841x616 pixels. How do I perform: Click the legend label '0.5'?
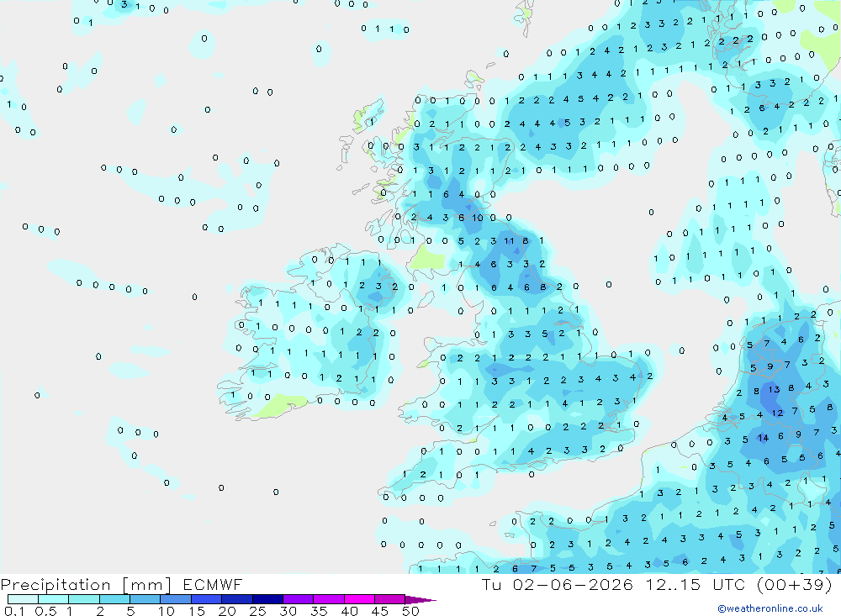(45, 611)
